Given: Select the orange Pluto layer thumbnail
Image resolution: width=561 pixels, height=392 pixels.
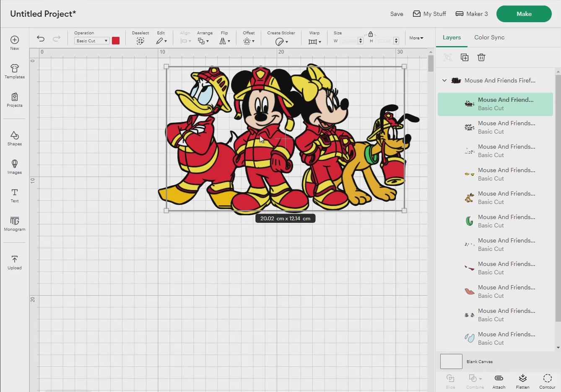Looking at the screenshot, I should pyautogui.click(x=470, y=197).
